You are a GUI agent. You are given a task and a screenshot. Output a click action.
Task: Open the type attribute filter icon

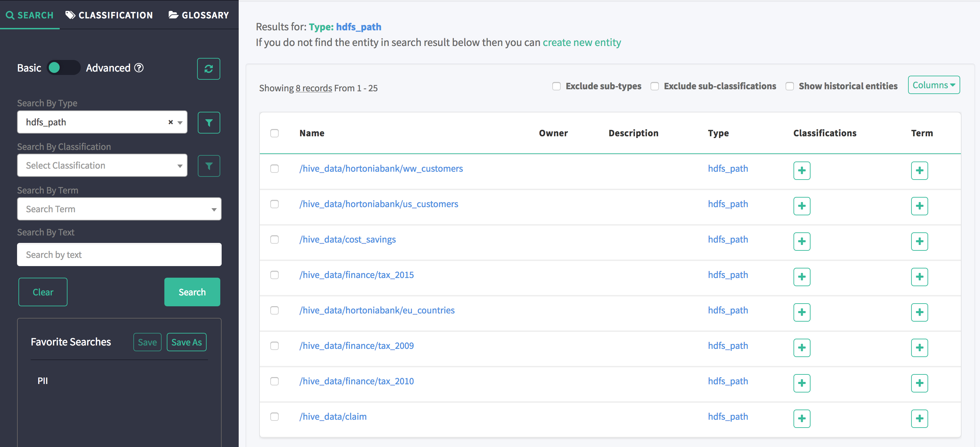[x=208, y=122]
